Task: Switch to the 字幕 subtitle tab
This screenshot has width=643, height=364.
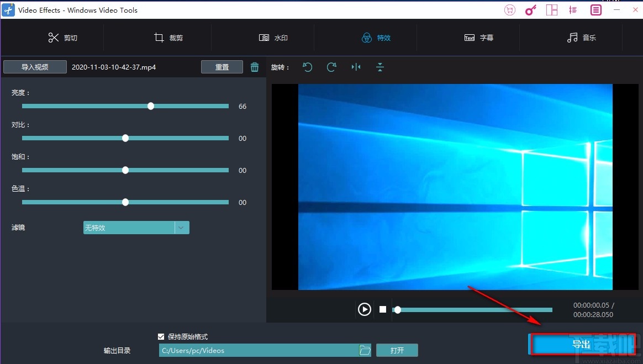Action: pos(478,38)
